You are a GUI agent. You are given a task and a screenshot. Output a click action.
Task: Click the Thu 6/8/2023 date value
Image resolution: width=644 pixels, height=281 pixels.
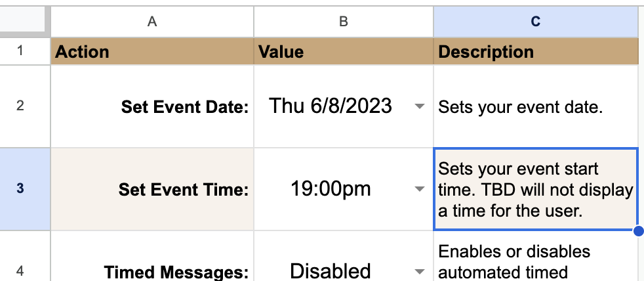[331, 106]
